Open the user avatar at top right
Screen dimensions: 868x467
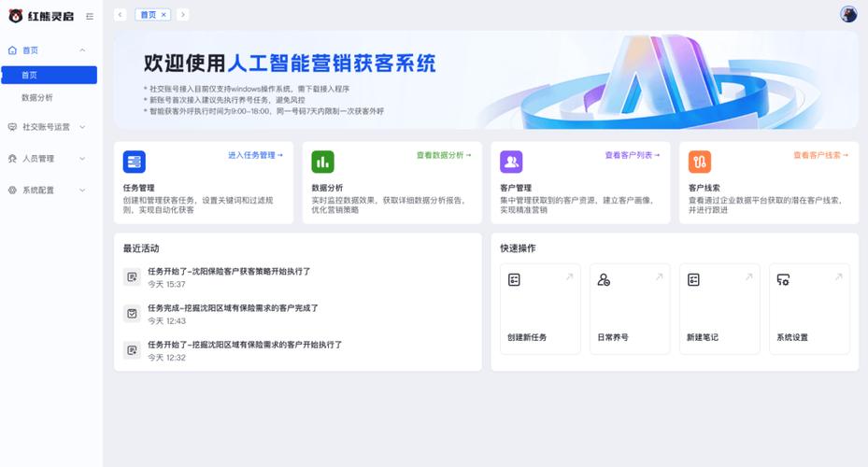pos(848,14)
